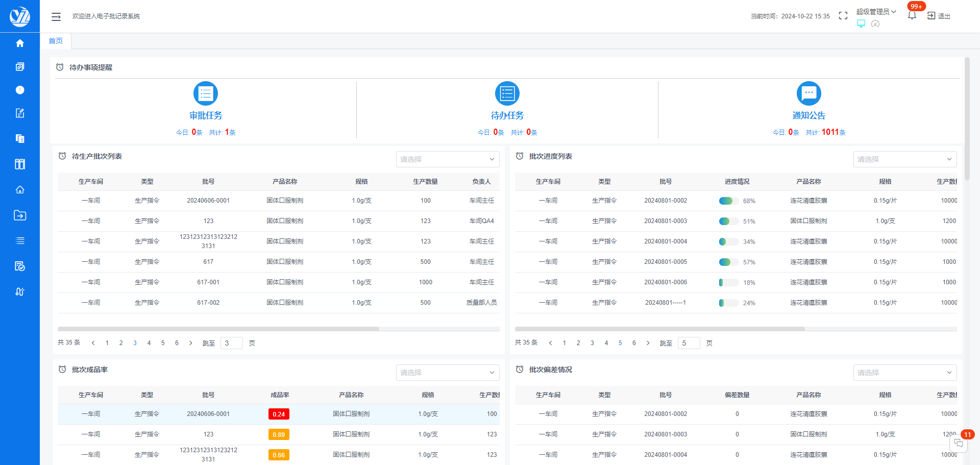Select page 6 in 批次进度列表 pagination
This screenshot has height=465, width=980.
[x=634, y=343]
